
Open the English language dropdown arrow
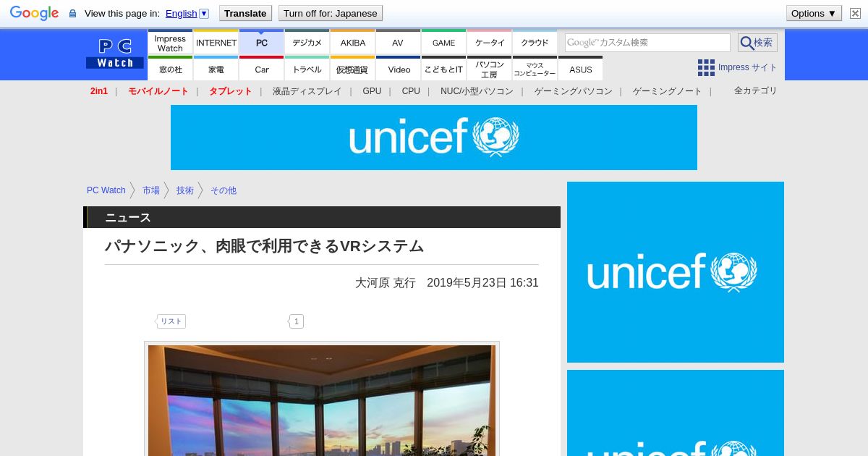pos(204,13)
